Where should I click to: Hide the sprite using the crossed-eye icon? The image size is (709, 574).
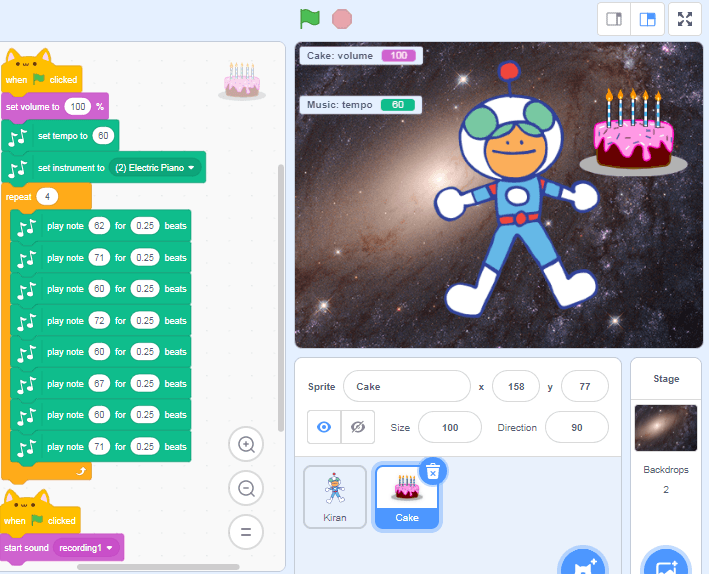(358, 427)
